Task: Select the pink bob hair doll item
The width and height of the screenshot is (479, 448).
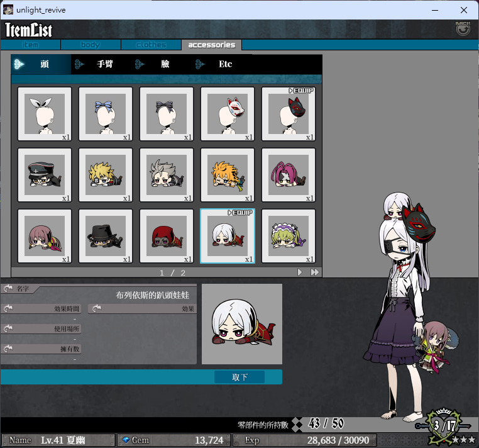Action: tap(45, 236)
